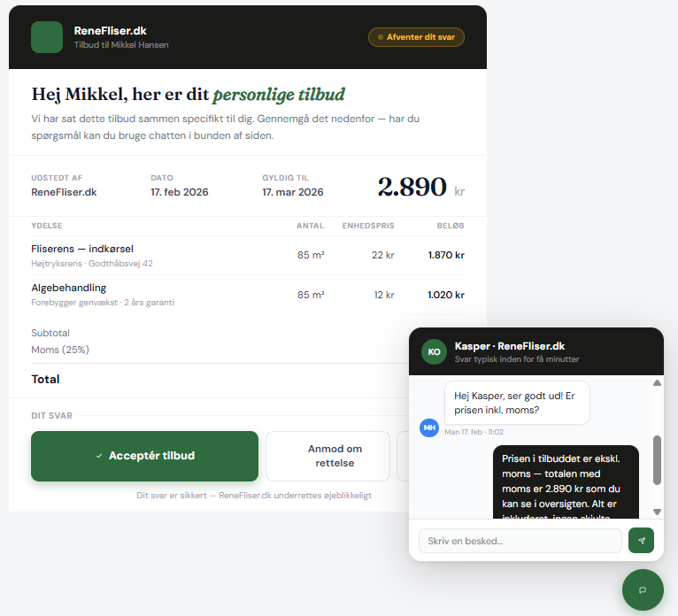The image size is (678, 616).
Task: Toggle the floating chat bubble button
Action: click(643, 589)
